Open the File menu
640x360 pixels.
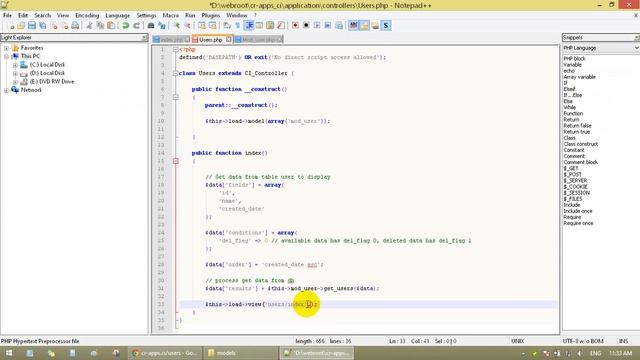7,16
